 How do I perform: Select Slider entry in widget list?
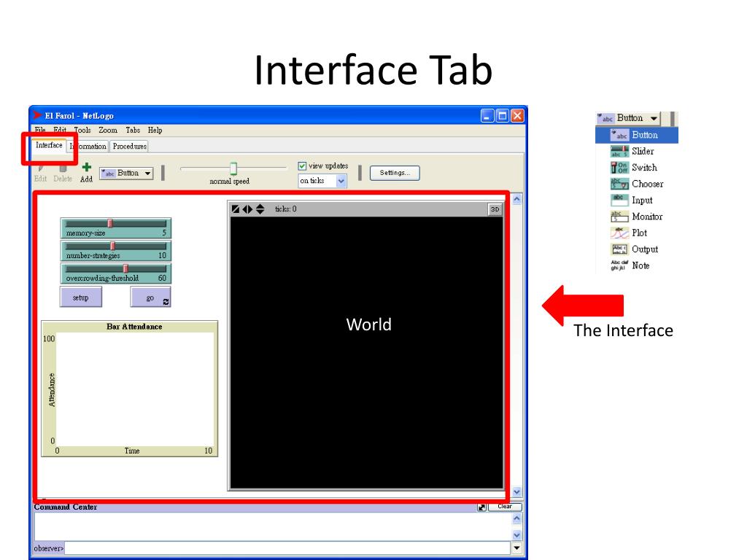click(x=636, y=152)
